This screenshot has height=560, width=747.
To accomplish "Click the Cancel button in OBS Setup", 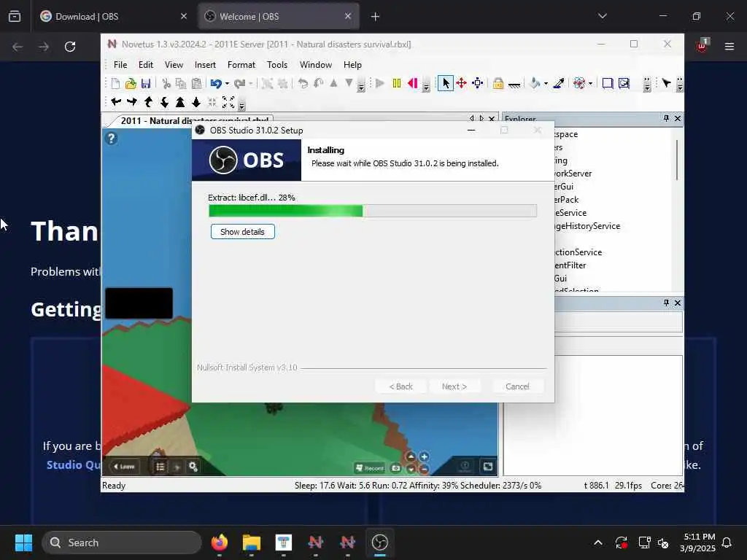I will 517,386.
